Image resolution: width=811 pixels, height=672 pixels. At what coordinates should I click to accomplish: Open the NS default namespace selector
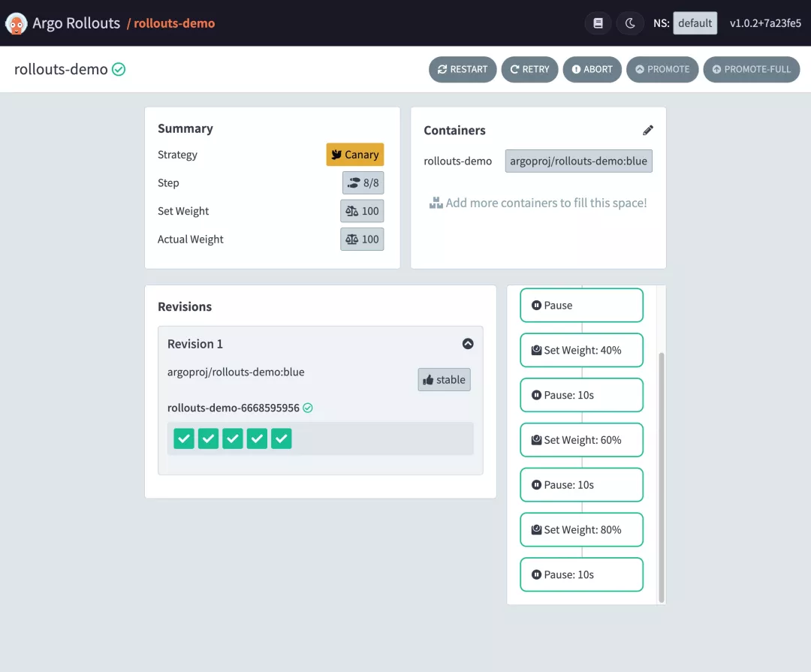(x=695, y=23)
